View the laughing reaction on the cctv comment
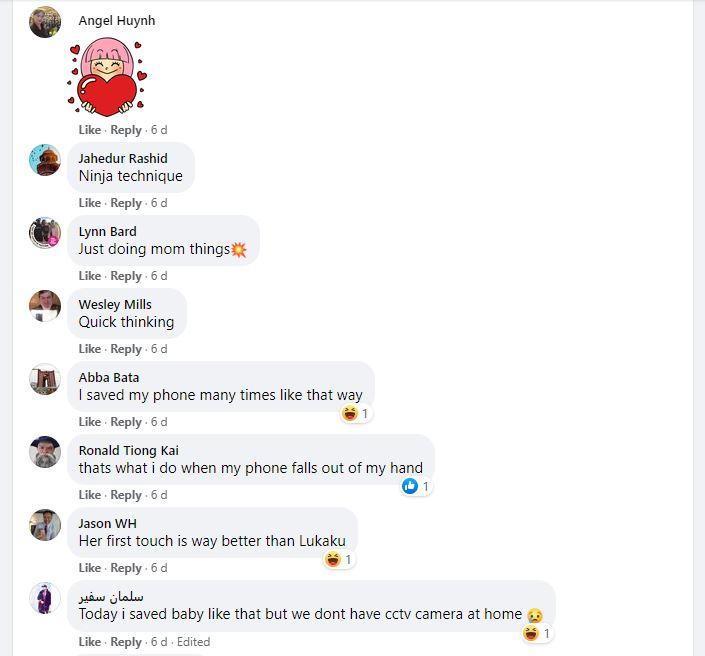This screenshot has height=656, width=705. 537,634
